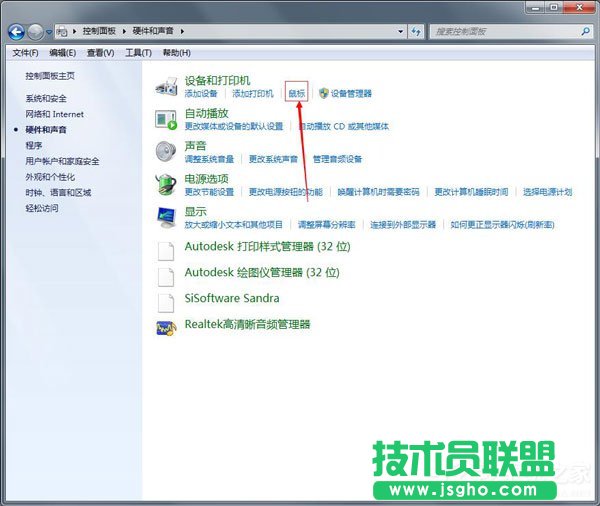Click the shield icon beside 设备管理器
This screenshot has width=600, height=506.
point(324,93)
